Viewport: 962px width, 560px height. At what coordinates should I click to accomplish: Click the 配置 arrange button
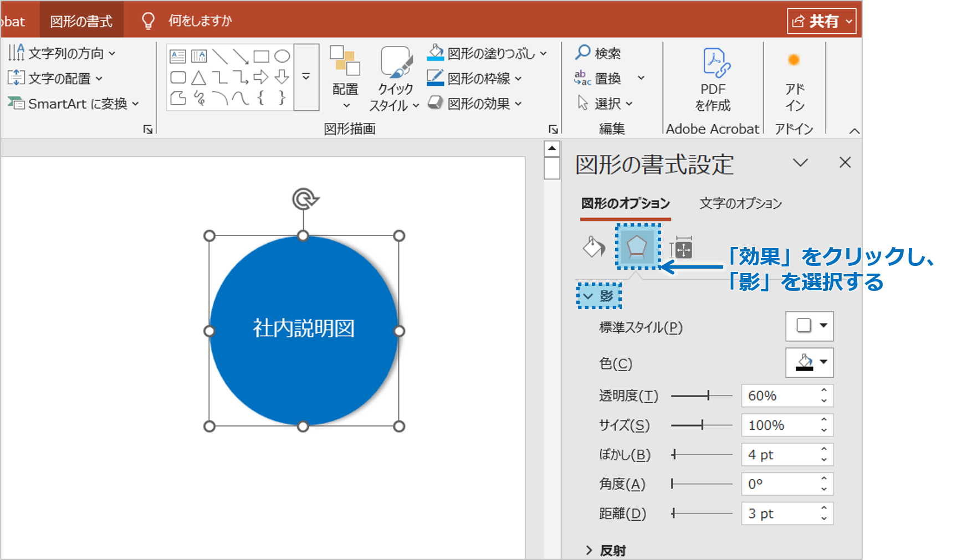(345, 78)
